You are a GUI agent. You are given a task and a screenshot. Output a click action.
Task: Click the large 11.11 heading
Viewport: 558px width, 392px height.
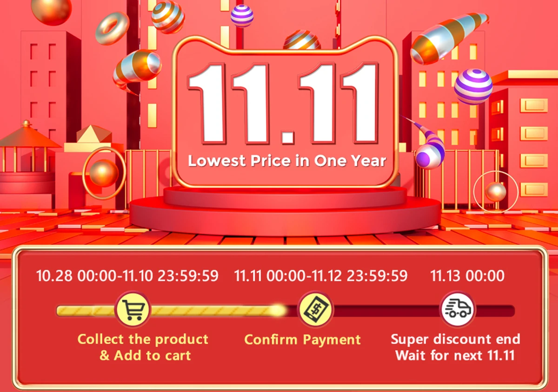point(285,105)
